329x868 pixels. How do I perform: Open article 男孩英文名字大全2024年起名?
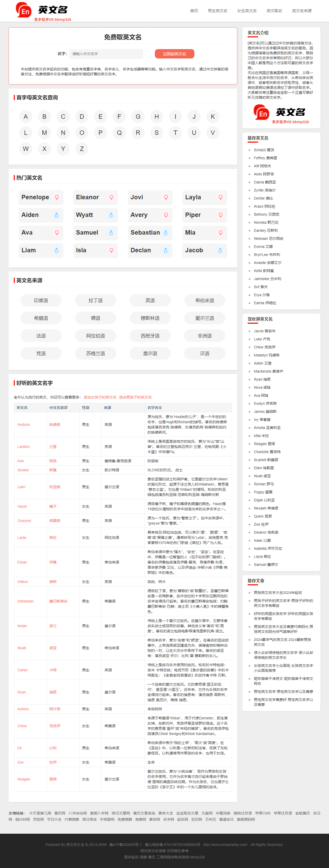[278, 593]
